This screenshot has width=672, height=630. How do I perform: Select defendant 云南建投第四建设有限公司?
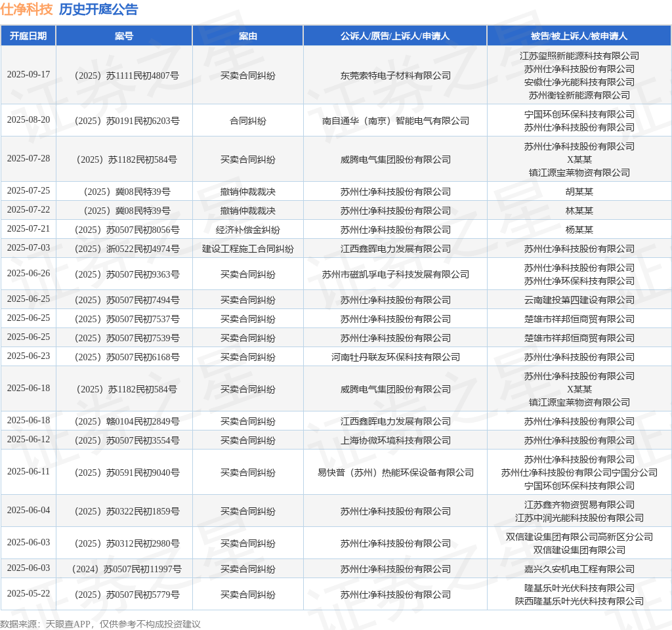[x=579, y=300]
